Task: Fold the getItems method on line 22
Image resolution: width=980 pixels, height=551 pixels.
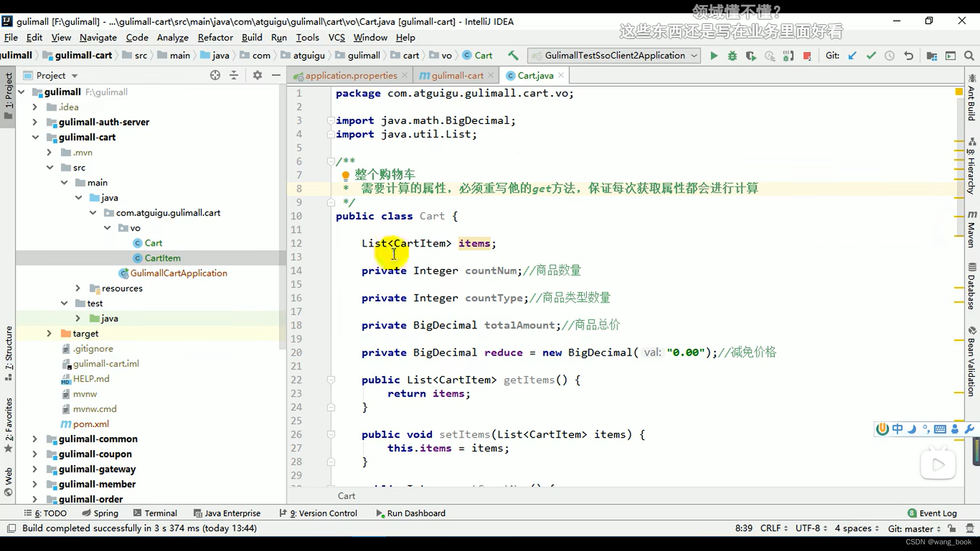Action: [x=331, y=380]
